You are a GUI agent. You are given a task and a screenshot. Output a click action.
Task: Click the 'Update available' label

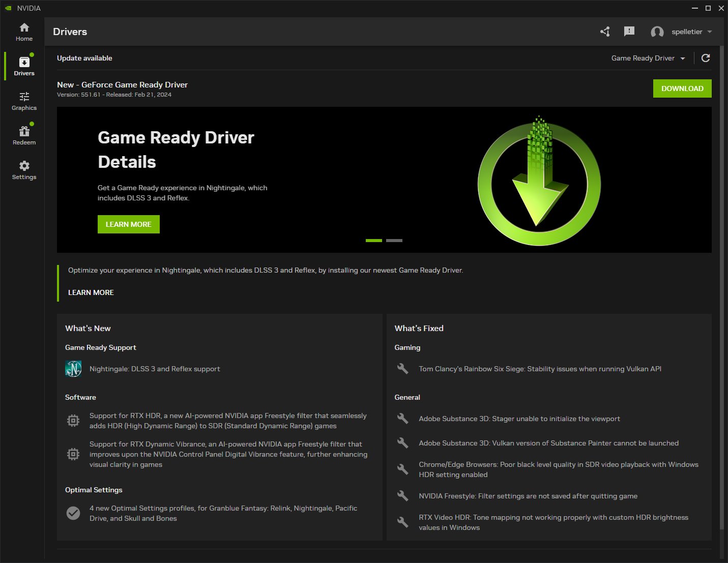[84, 58]
